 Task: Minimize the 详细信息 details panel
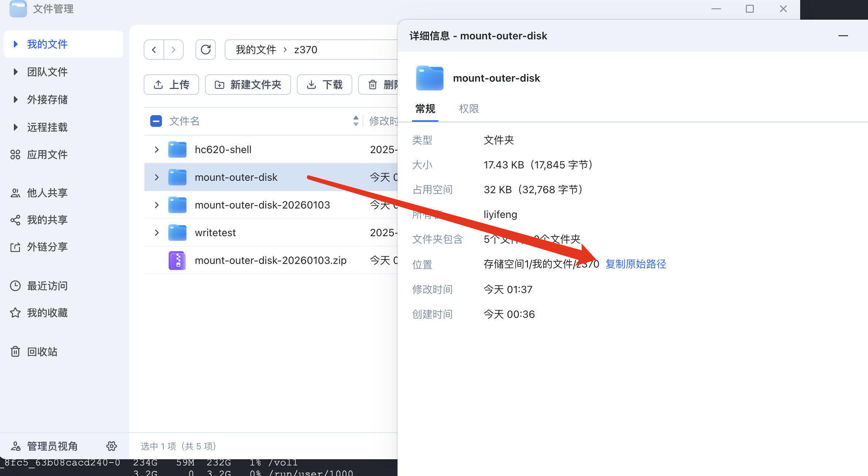[843, 36]
